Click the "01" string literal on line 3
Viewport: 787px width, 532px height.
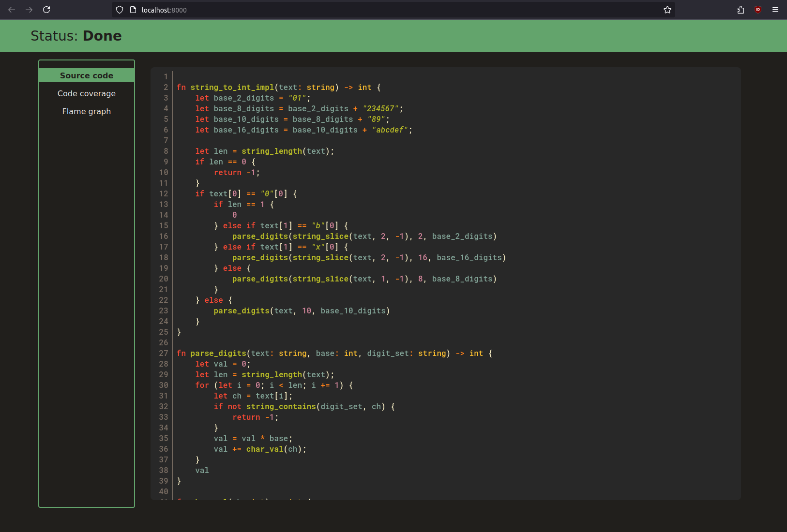tap(297, 98)
